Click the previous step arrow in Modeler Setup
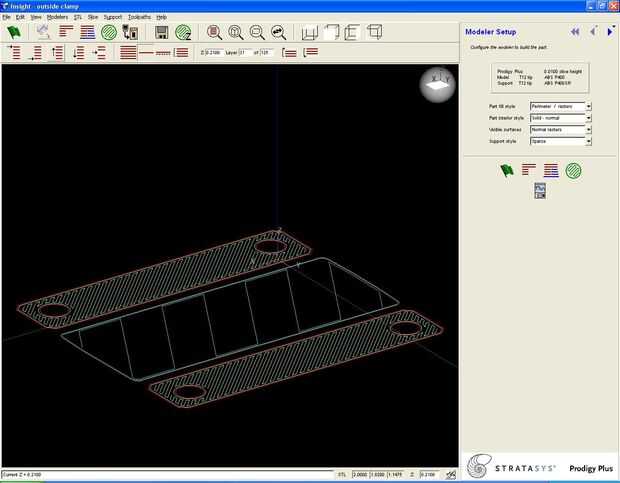This screenshot has height=483, width=620. 593,31
